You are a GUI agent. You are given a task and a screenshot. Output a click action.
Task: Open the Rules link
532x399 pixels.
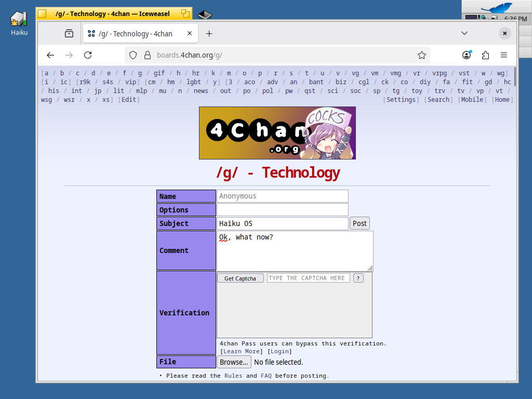(233, 376)
